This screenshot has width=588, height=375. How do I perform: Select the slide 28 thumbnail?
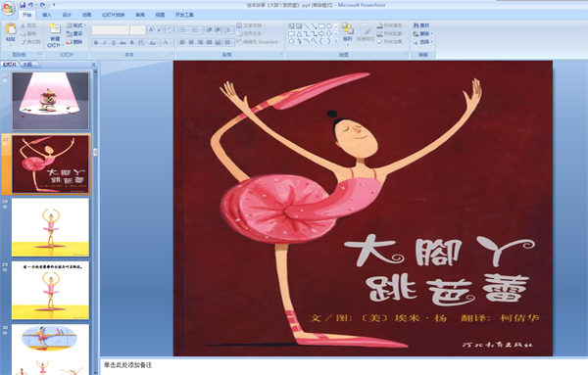tap(51, 227)
